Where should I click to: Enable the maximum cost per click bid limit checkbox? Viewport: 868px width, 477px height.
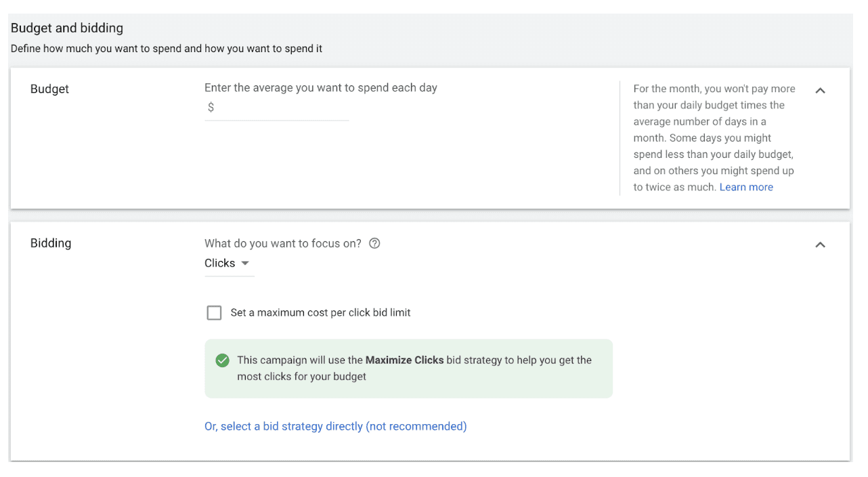pos(214,312)
